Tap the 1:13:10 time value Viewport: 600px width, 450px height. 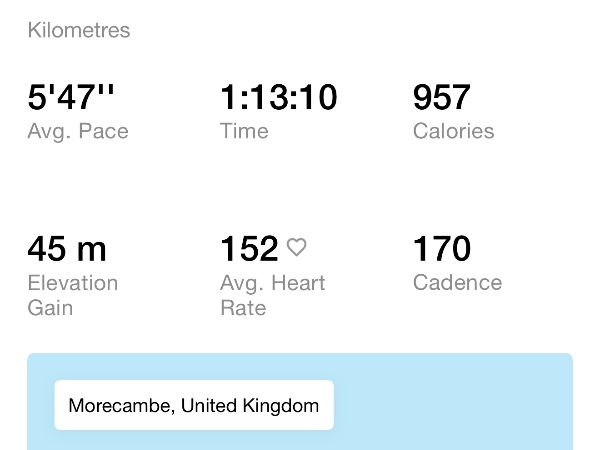click(278, 98)
